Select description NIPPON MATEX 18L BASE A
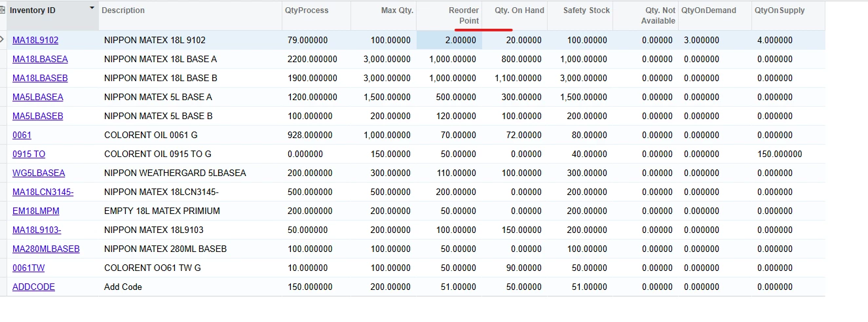868x322 pixels. tap(160, 59)
